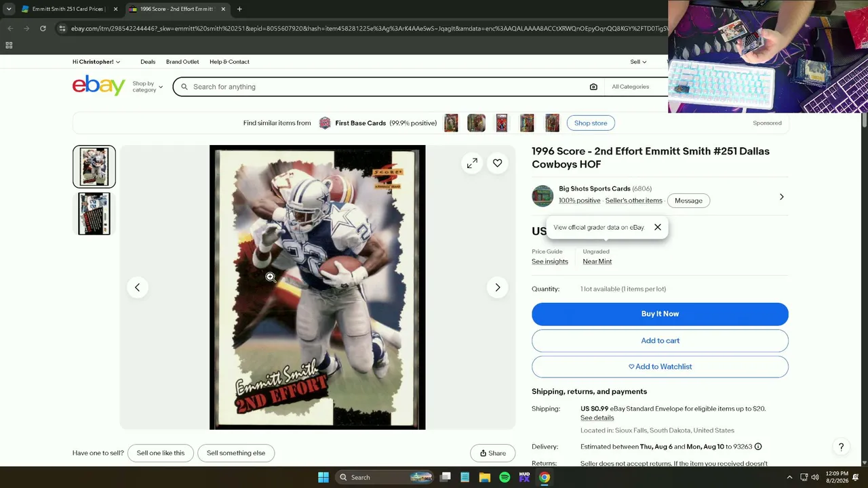Open the Brand Outlet menu link
Screen dimensions: 868x488
coord(182,62)
